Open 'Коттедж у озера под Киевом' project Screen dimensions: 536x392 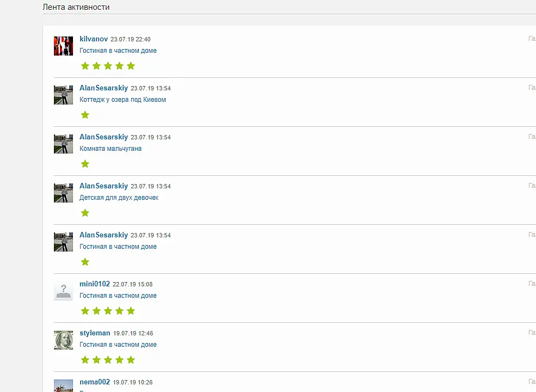tap(123, 100)
